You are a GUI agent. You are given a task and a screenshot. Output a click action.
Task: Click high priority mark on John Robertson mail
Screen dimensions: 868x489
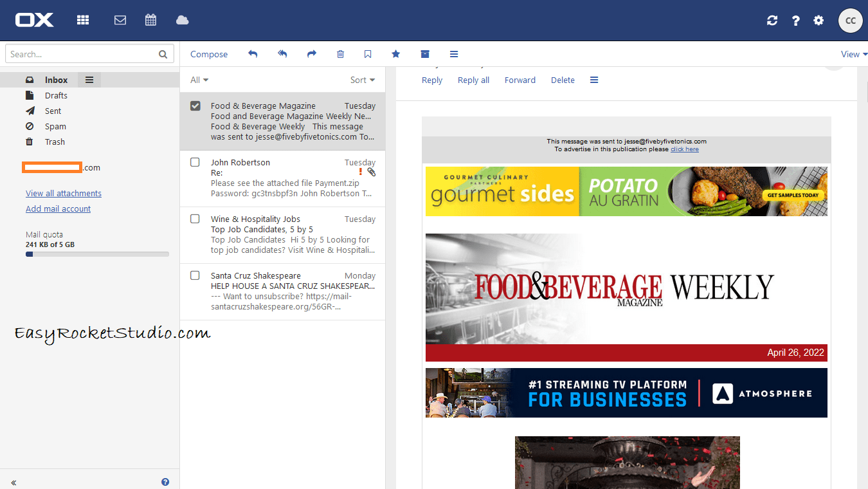pos(361,172)
